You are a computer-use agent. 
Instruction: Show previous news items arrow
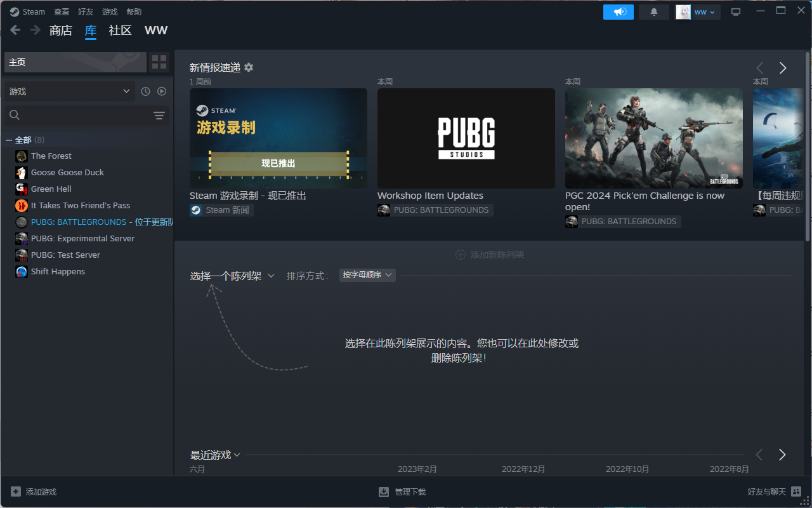click(x=759, y=68)
